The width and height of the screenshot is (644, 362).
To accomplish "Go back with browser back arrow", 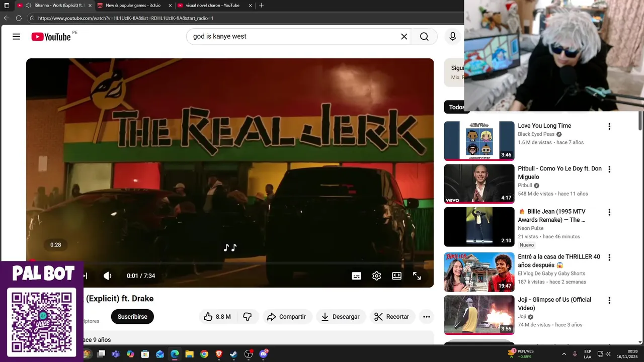I will pyautogui.click(x=7, y=18).
